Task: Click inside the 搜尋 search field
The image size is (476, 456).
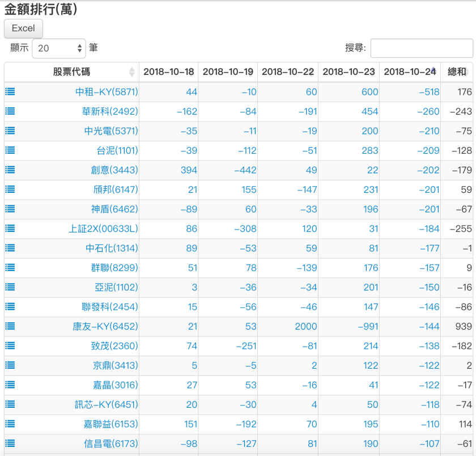Action: 422,48
